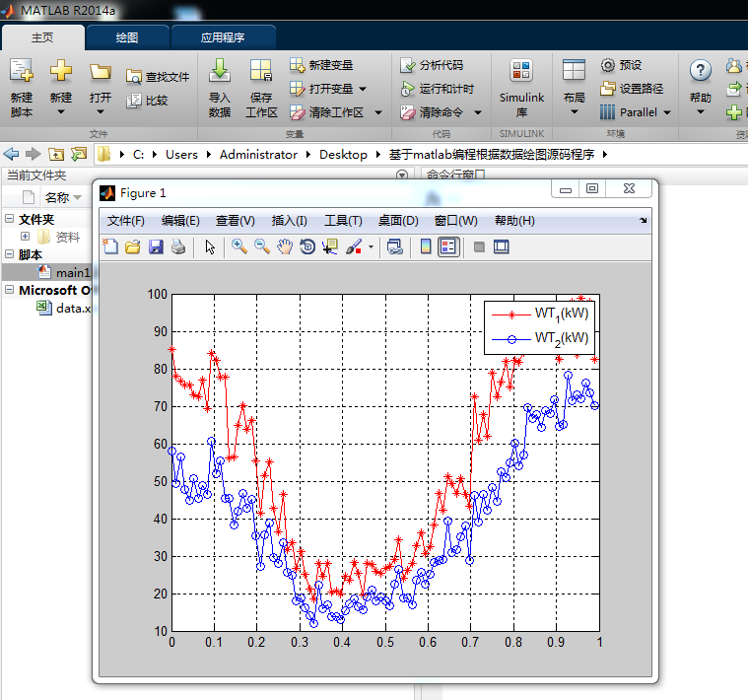Click Open File icon in Figure 1 toolbar
The height and width of the screenshot is (700, 748).
(x=133, y=246)
